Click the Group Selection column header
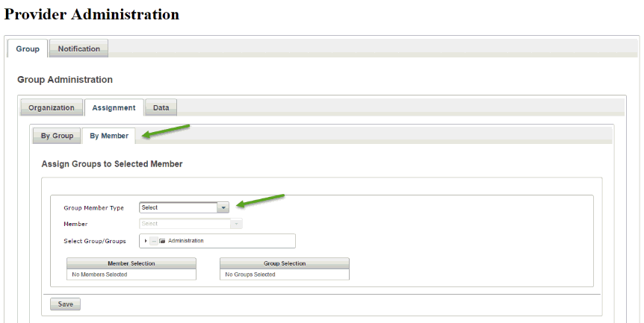644x323 pixels. point(285,263)
